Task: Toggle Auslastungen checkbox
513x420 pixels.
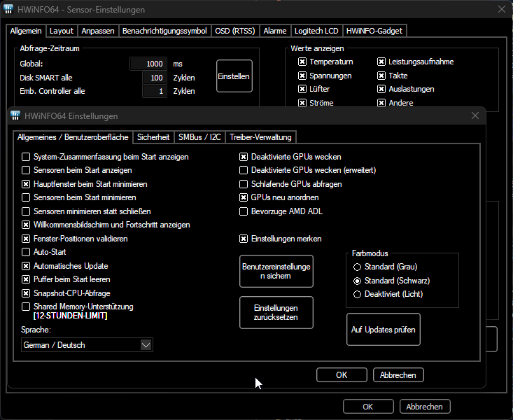Action: click(x=381, y=89)
